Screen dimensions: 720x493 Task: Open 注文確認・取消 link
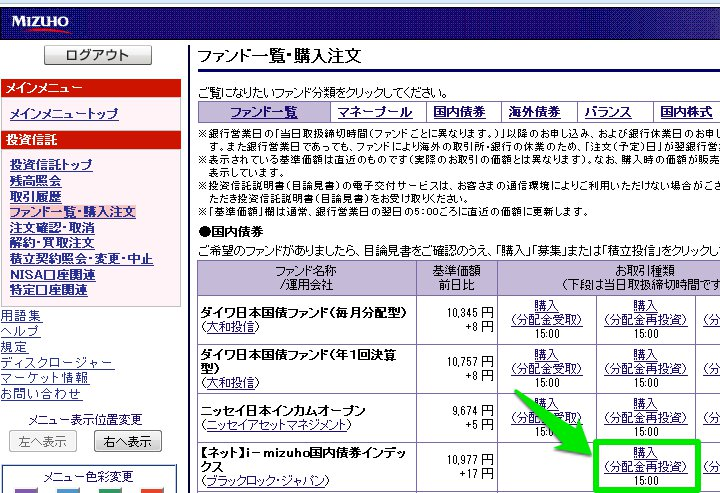click(x=52, y=228)
